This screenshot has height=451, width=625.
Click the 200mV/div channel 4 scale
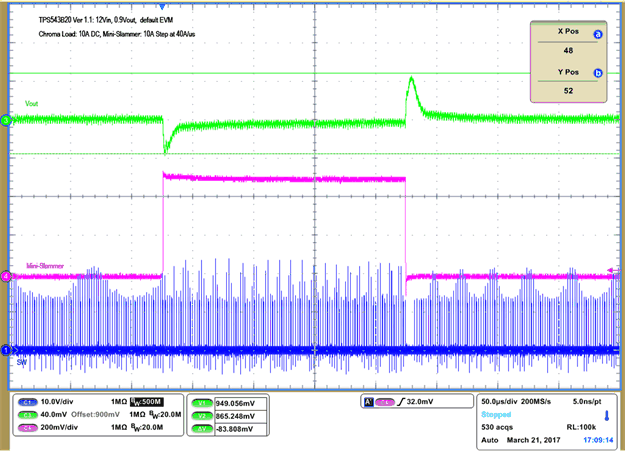[x=59, y=427]
